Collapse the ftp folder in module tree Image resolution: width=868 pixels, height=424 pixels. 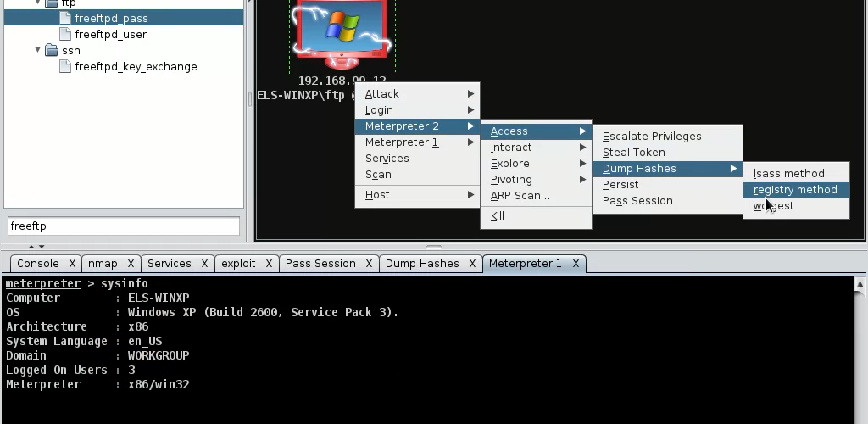[x=38, y=3]
